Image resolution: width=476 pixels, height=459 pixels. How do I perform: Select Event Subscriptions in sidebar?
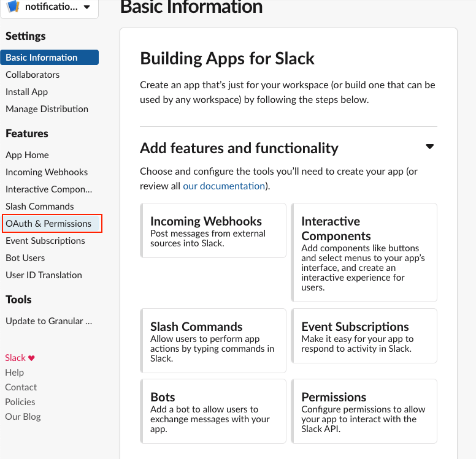(45, 241)
